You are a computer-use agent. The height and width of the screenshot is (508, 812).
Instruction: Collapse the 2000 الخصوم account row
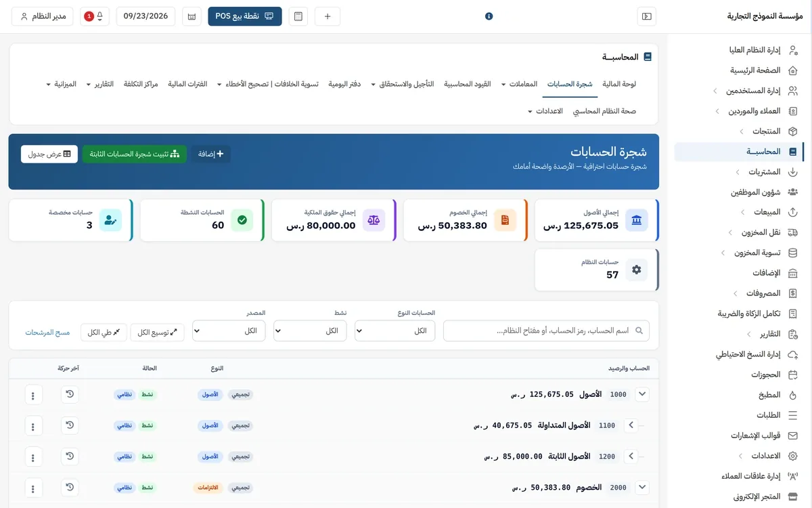click(x=642, y=487)
